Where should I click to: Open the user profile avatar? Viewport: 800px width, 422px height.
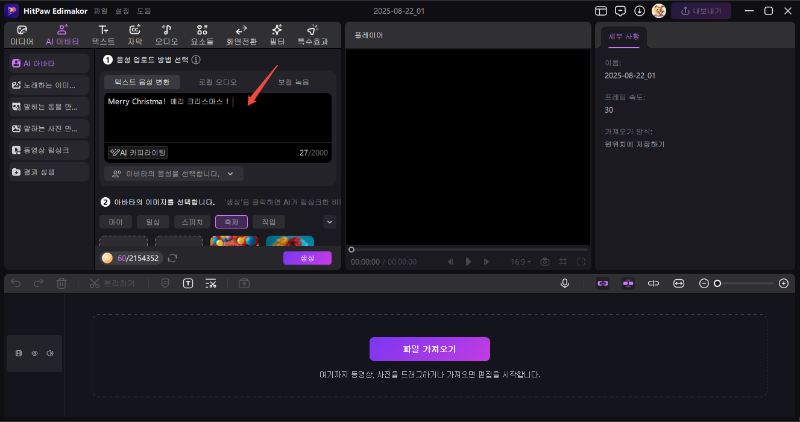(659, 11)
